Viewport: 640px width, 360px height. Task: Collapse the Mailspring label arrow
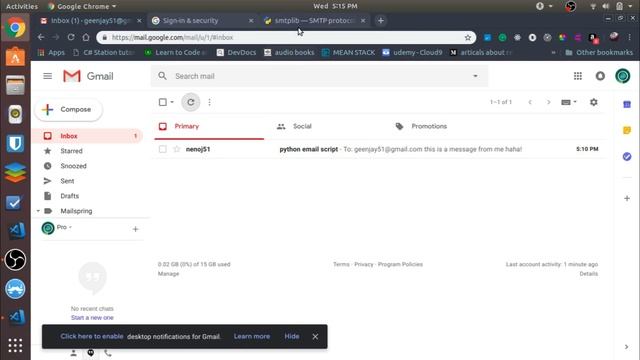pos(38,211)
